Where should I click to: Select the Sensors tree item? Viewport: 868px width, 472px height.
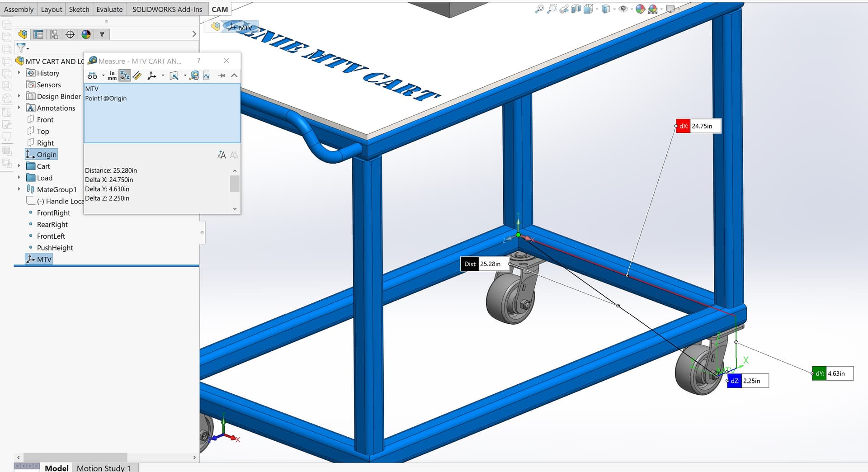[x=43, y=85]
